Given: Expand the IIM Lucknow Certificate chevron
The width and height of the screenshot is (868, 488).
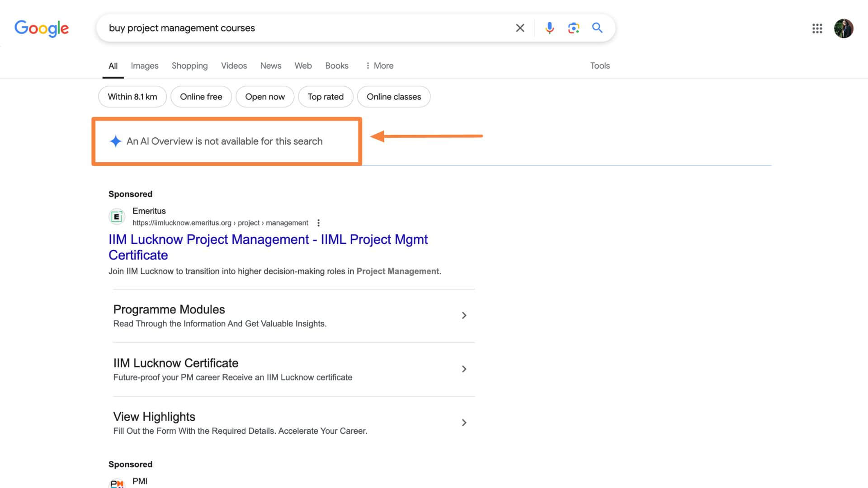Looking at the screenshot, I should point(464,369).
